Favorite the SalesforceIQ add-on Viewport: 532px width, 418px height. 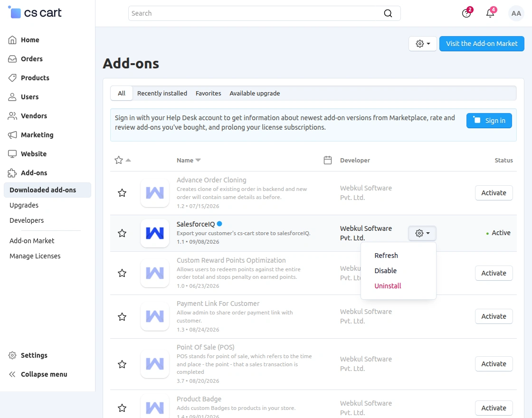pyautogui.click(x=122, y=233)
